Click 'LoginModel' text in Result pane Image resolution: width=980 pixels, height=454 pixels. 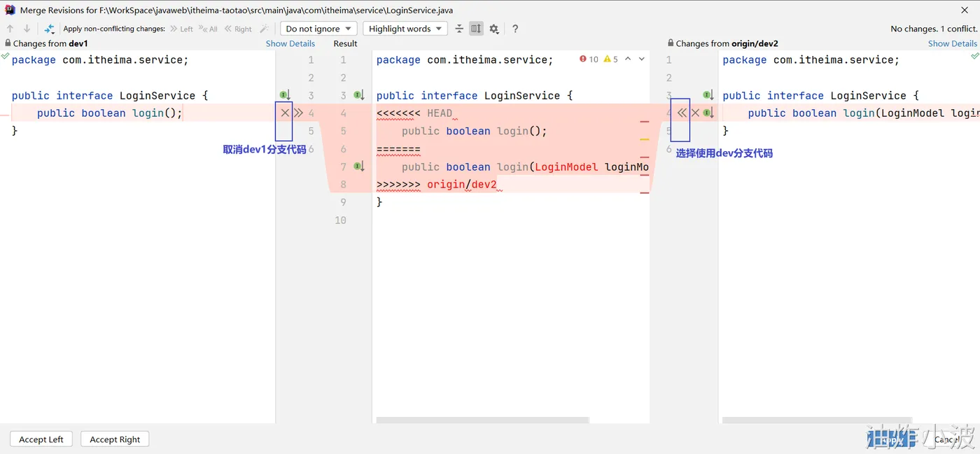566,166
